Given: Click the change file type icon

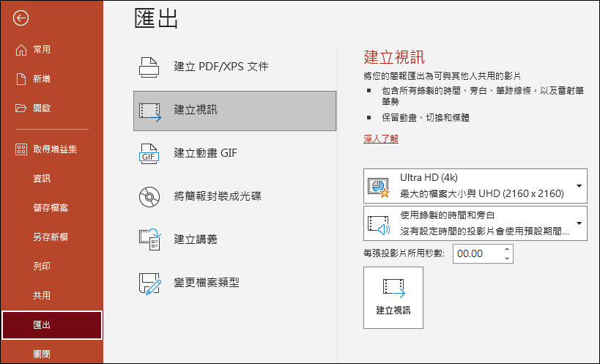Looking at the screenshot, I should tap(149, 283).
